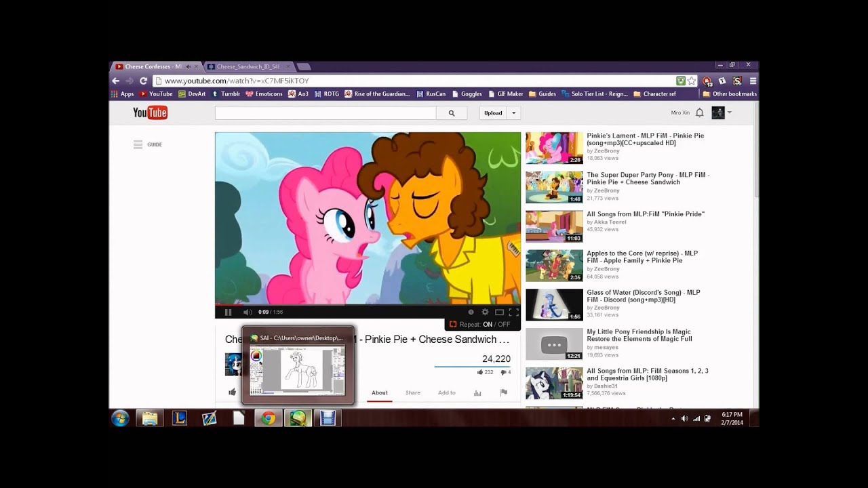Viewport: 868px width, 488px height.
Task: Open the Chrome menu hamburger icon
Action: pos(753,81)
